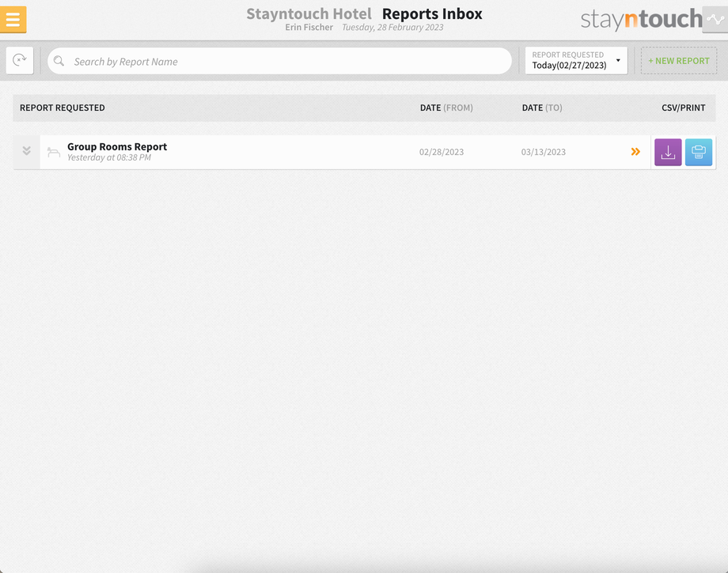The height and width of the screenshot is (573, 728).
Task: Click the user name Erin Fischer
Action: point(309,28)
